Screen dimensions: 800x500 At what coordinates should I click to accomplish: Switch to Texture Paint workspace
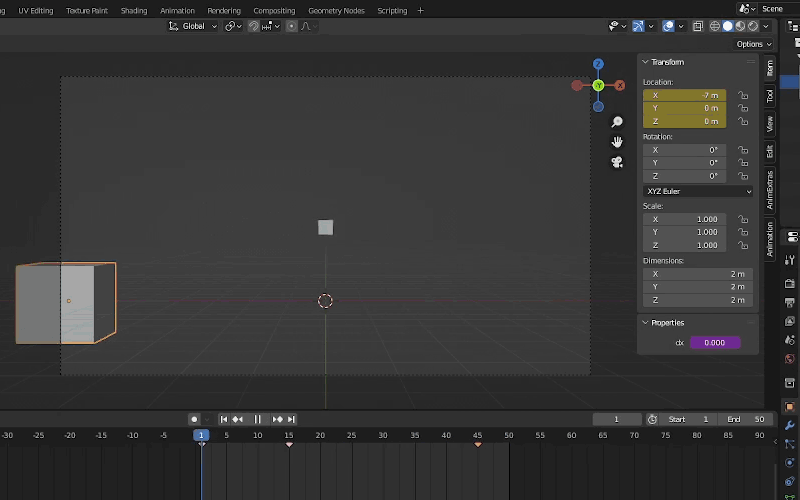tap(87, 10)
